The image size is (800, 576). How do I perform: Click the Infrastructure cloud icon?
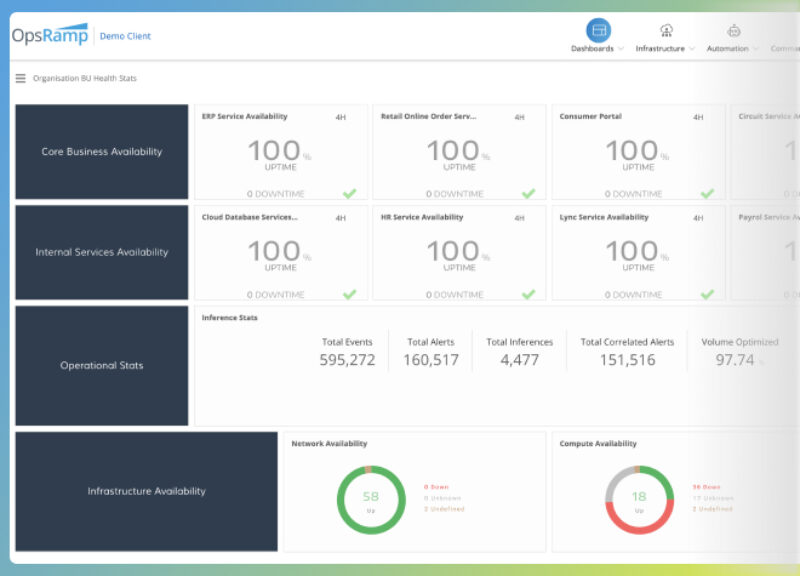point(666,30)
